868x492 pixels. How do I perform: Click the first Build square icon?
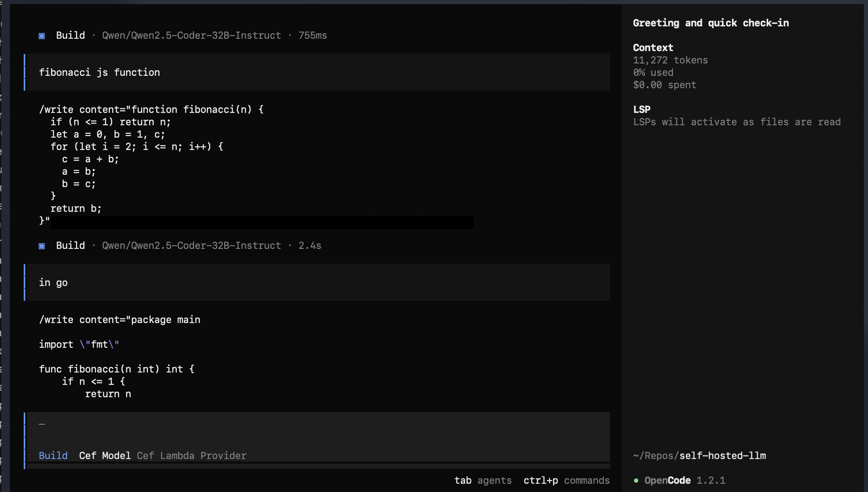(42, 36)
